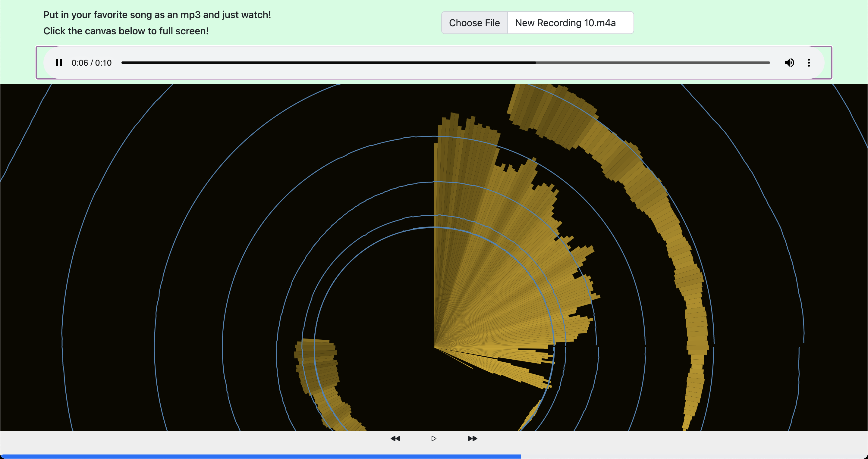Click the 0:06 / 0:10 time display

91,63
